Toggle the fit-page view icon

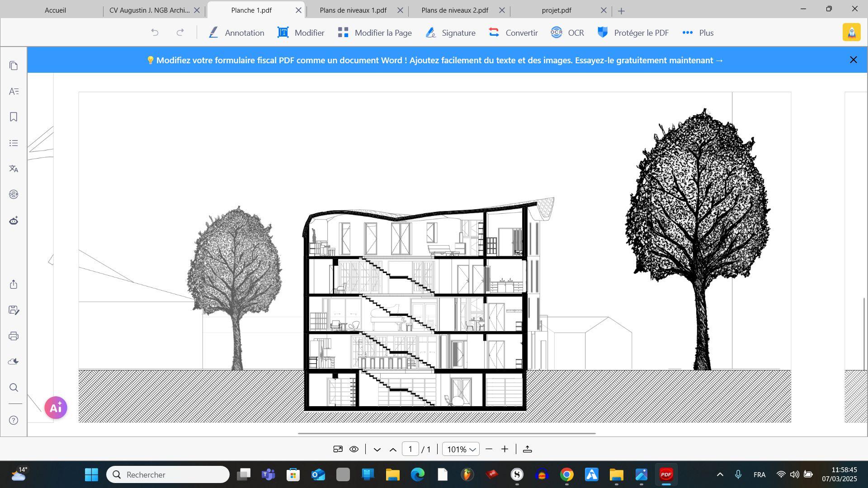click(x=338, y=449)
